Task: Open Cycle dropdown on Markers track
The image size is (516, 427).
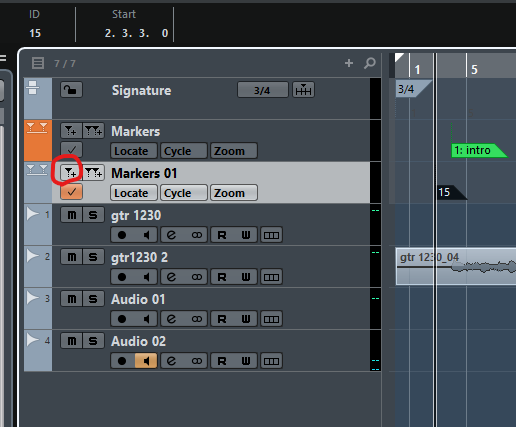Action: pos(184,151)
